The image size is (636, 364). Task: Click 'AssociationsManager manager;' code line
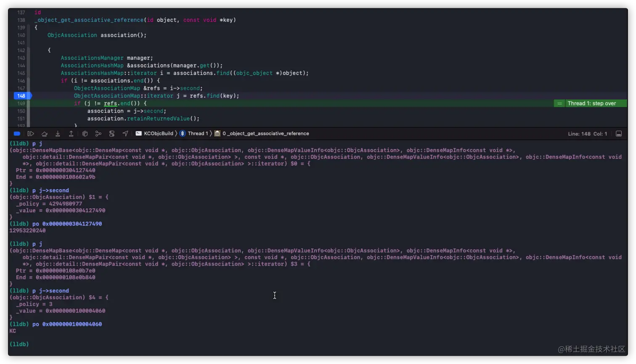point(107,58)
